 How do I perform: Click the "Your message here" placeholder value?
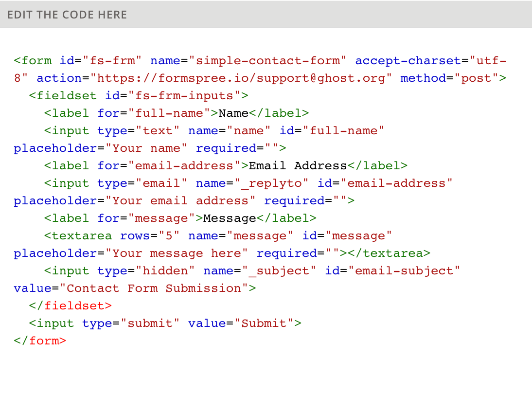(180, 253)
